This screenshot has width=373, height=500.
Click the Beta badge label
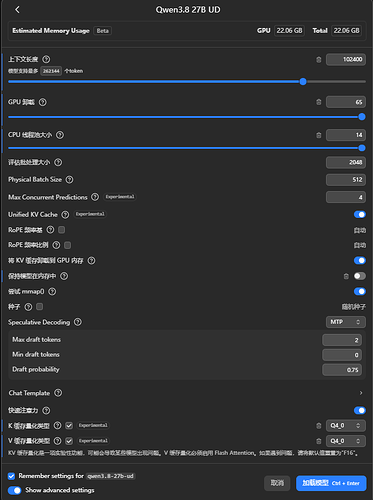[103, 31]
